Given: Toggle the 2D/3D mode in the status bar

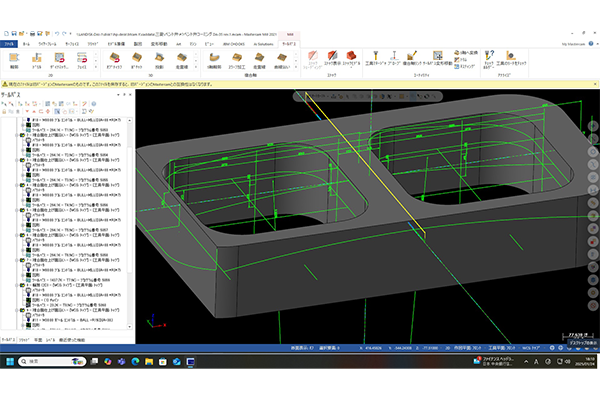Looking at the screenshot, I should tap(448, 348).
